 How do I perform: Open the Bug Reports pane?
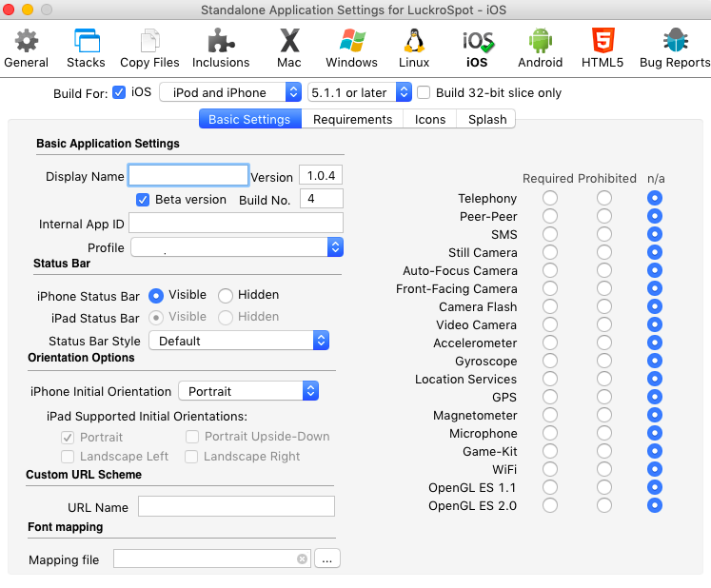coord(674,48)
